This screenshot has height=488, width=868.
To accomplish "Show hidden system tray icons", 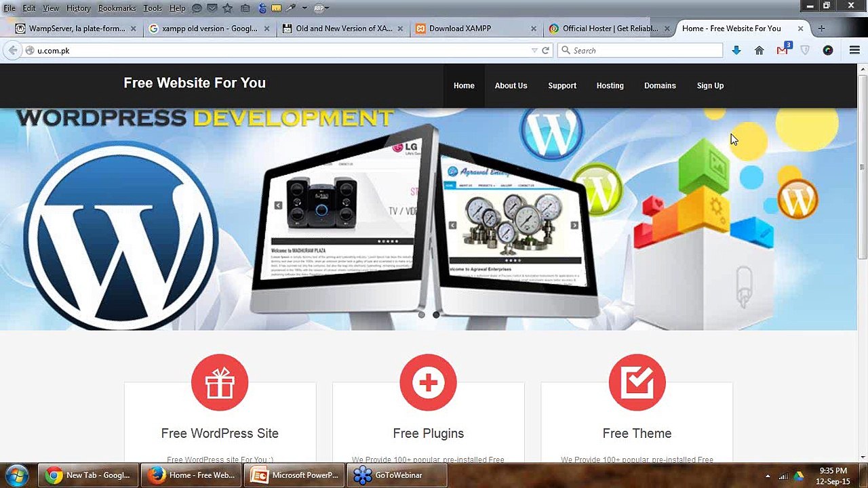I will pyautogui.click(x=768, y=476).
